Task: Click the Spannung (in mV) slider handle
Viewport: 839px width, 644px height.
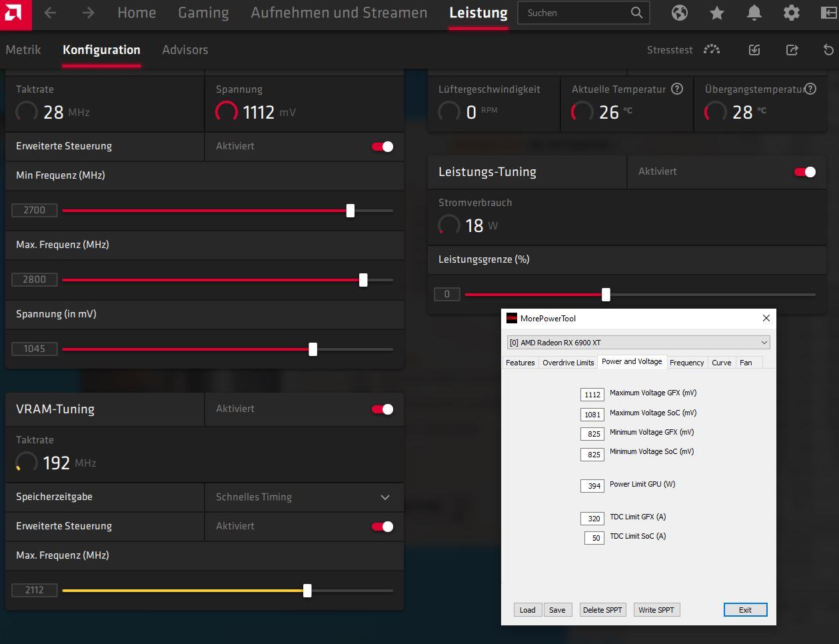Action: [x=313, y=349]
